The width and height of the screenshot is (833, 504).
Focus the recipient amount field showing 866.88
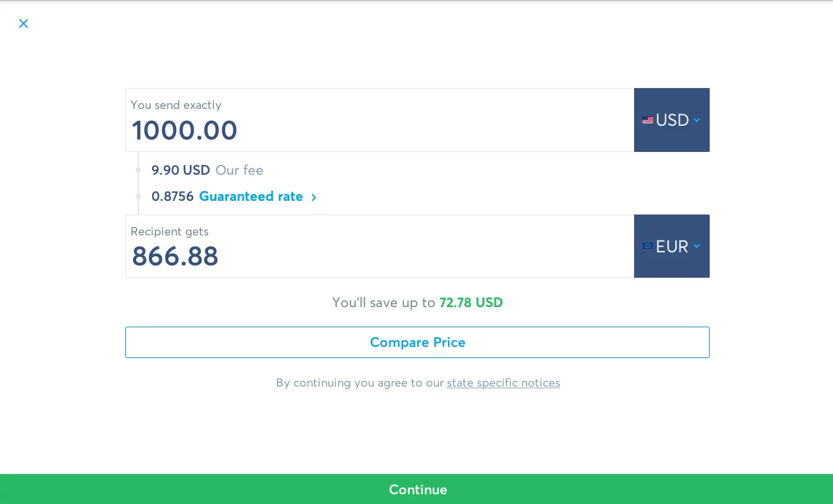pyautogui.click(x=378, y=256)
